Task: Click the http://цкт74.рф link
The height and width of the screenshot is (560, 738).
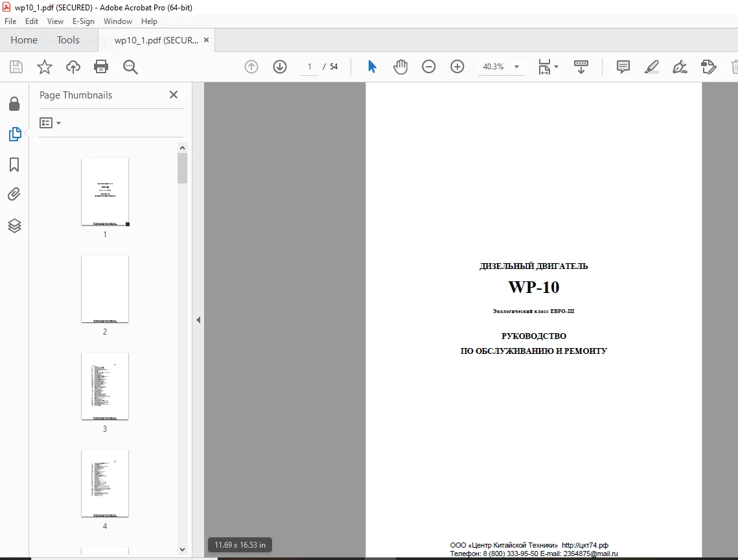Action: (x=585, y=545)
